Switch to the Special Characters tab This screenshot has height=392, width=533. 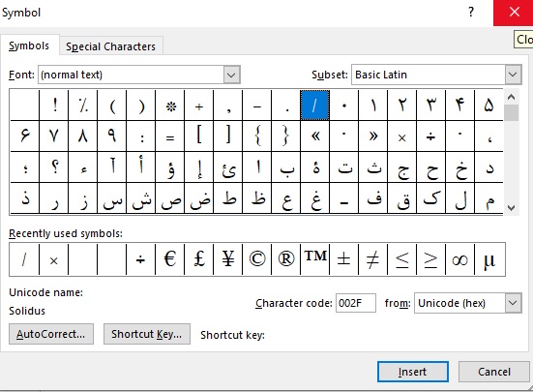[111, 46]
